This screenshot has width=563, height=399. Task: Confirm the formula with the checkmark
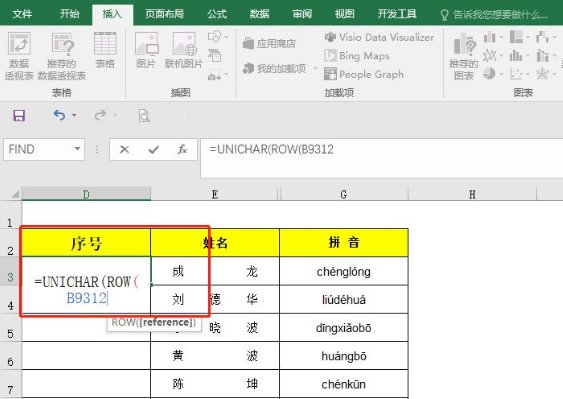pyautogui.click(x=154, y=149)
